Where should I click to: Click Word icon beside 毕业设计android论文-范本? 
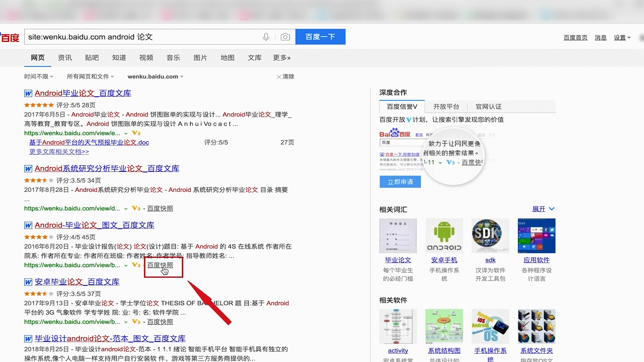[28, 339]
